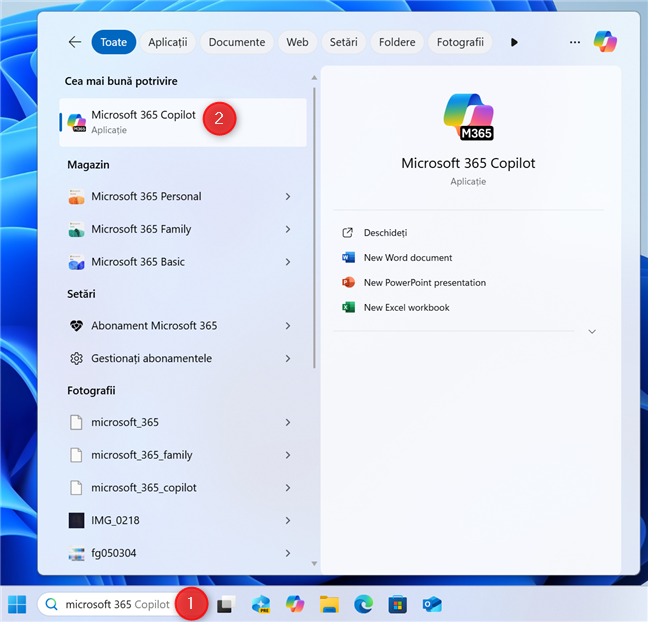Open File Explorer from the taskbar
The image size is (648, 622).
tap(329, 604)
